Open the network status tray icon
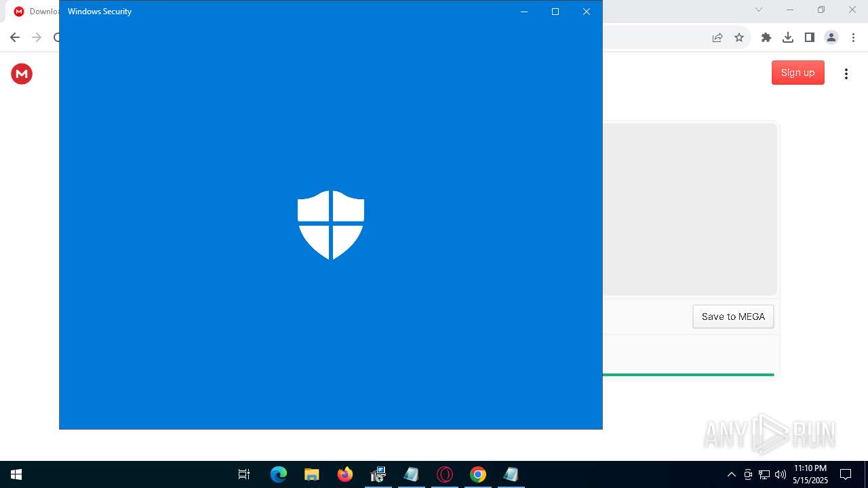 (x=764, y=474)
